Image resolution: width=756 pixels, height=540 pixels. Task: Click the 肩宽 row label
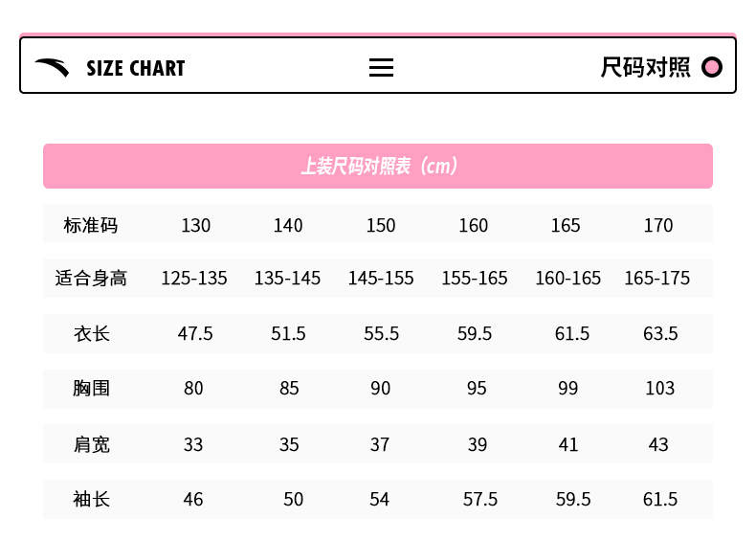(92, 444)
